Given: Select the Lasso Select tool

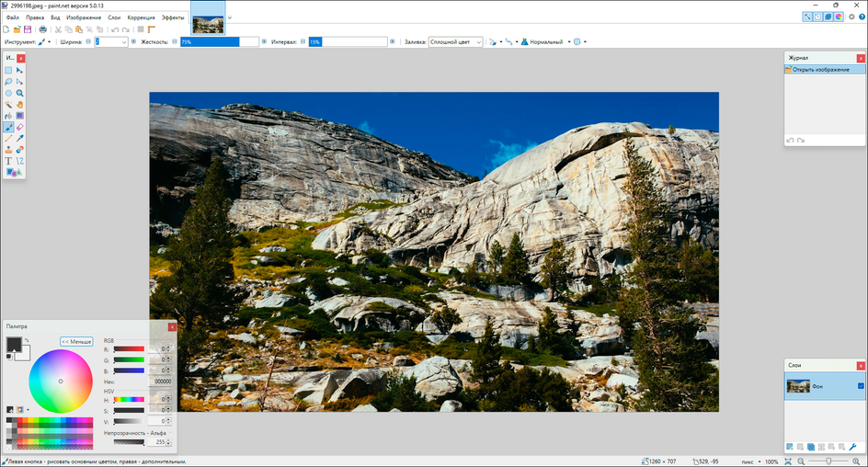Looking at the screenshot, I should click(8, 82).
